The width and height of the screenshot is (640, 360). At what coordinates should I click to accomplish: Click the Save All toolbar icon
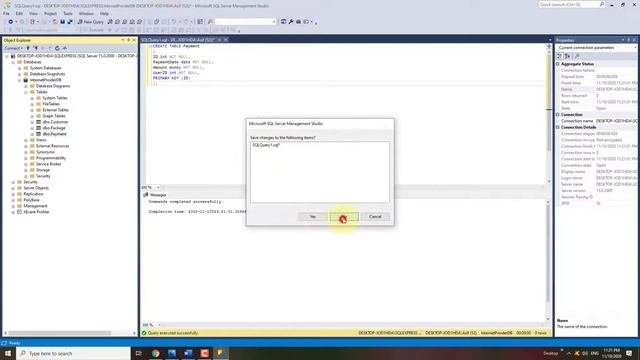(x=70, y=22)
